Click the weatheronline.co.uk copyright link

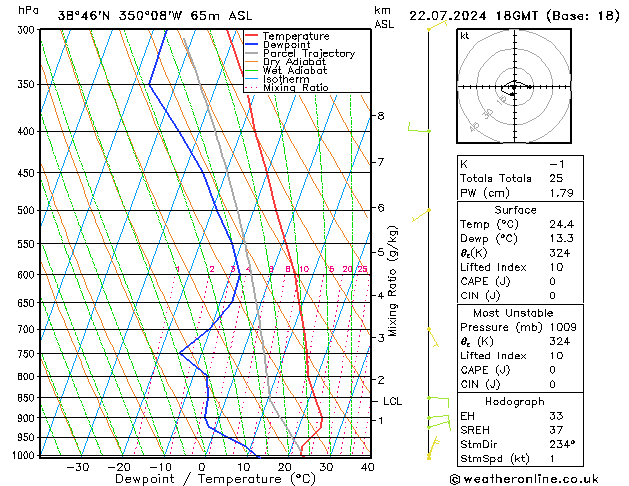[524, 479]
